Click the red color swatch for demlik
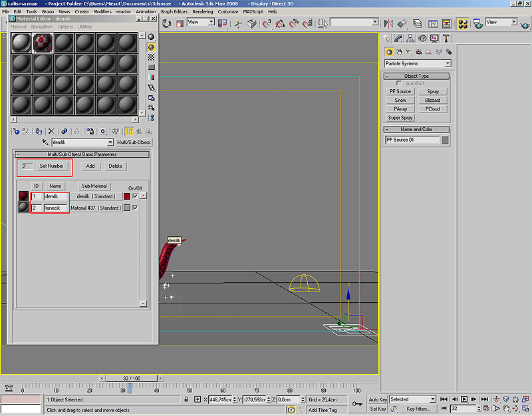532x416 pixels. pyautogui.click(x=126, y=196)
